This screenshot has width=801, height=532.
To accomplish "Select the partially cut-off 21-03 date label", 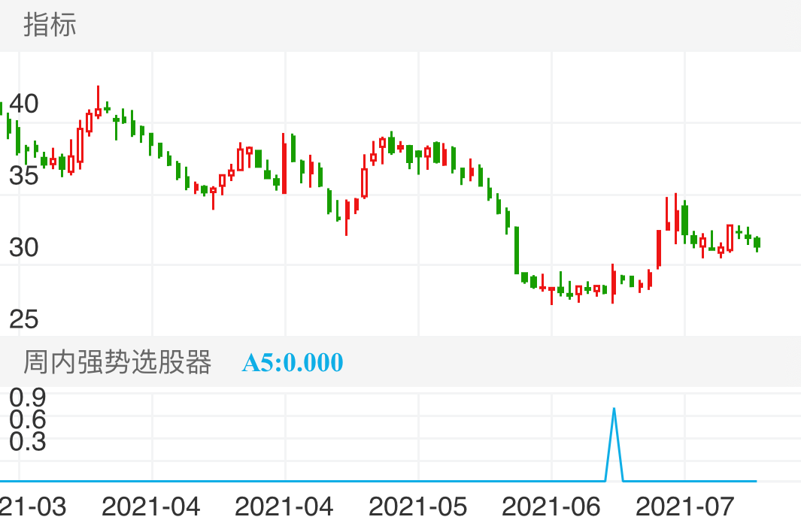I will (33, 507).
